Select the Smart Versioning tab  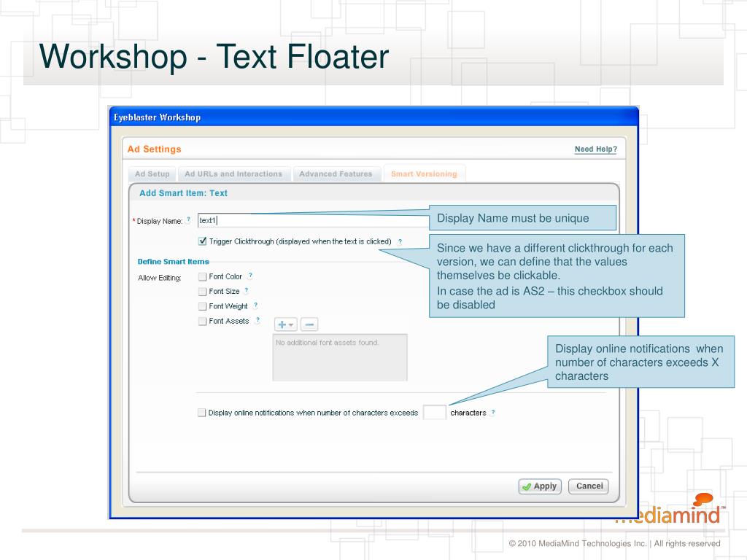coord(424,174)
